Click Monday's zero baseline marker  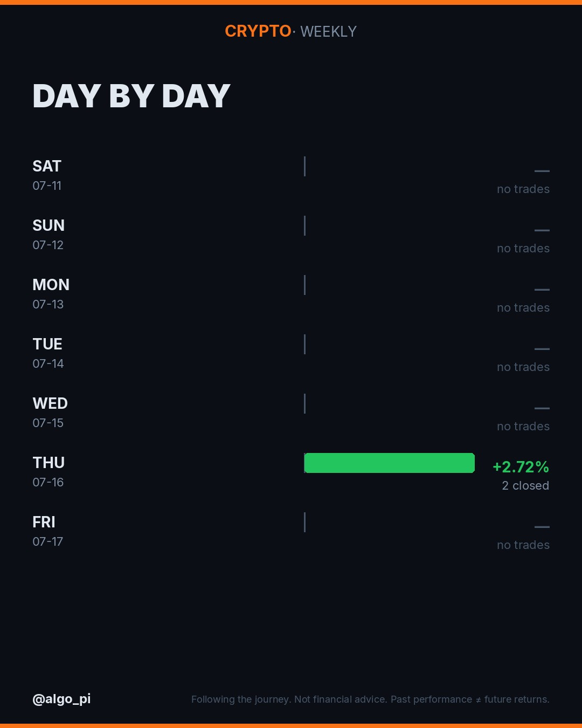(304, 285)
